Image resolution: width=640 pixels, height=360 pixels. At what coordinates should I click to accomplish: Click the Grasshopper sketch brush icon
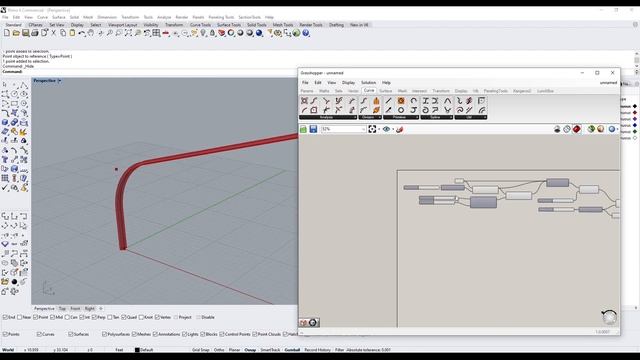point(400,129)
